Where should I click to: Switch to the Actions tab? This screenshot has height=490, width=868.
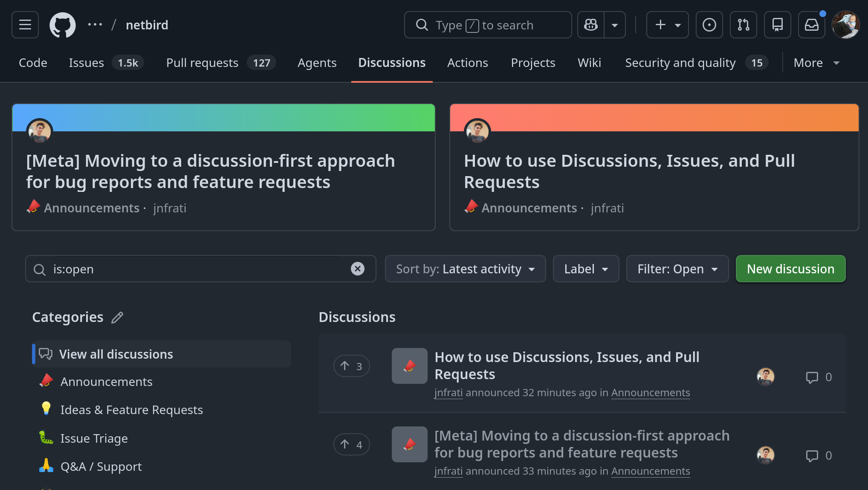[468, 63]
